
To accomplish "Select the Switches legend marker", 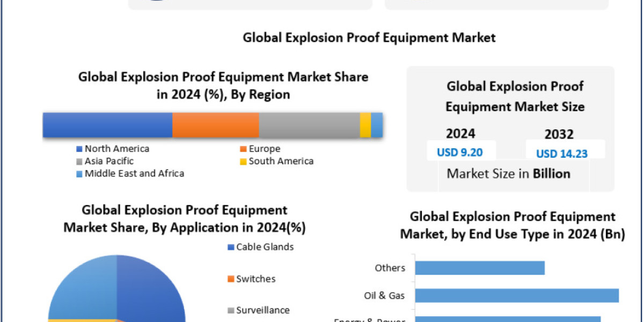I will [230, 279].
